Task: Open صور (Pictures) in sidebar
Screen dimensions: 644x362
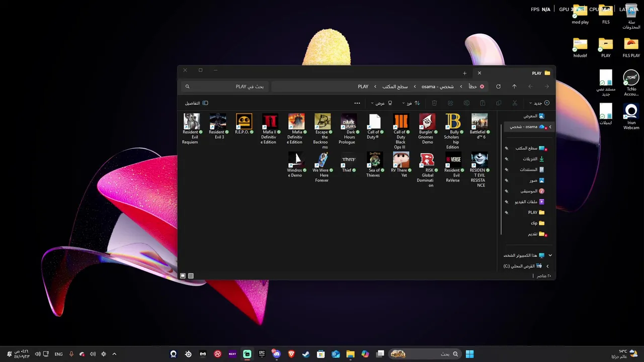Action: point(537,180)
